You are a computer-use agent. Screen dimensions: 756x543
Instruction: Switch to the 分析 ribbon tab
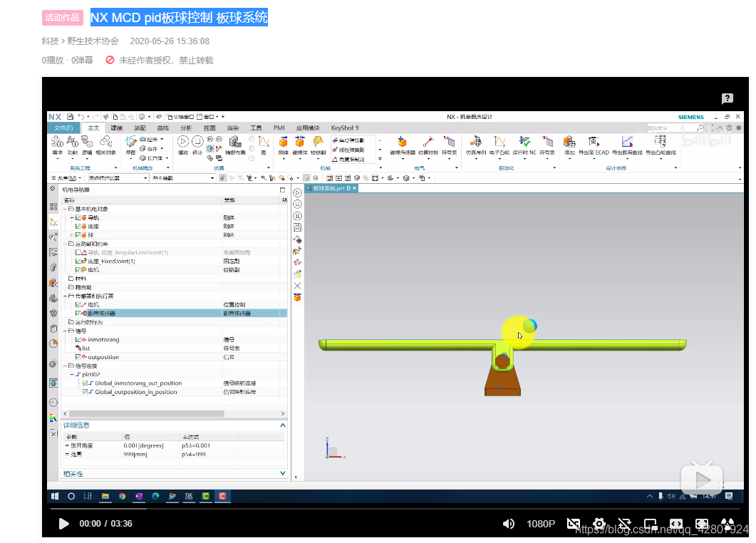coord(186,128)
